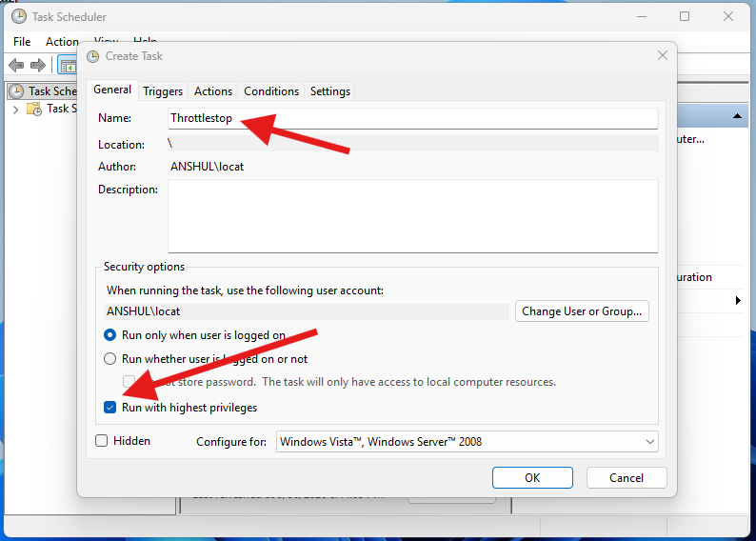Switch to the Settings tab

(x=330, y=91)
